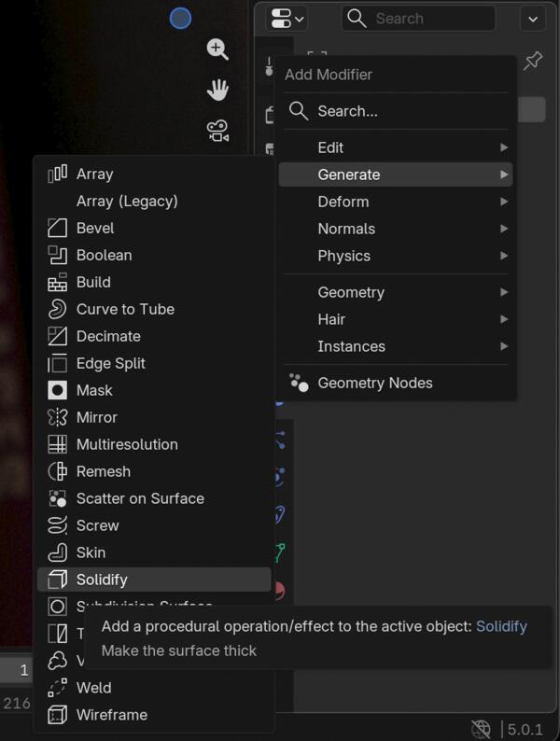Click the Array modifier icon
Image resolution: width=560 pixels, height=741 pixels.
[58, 174]
